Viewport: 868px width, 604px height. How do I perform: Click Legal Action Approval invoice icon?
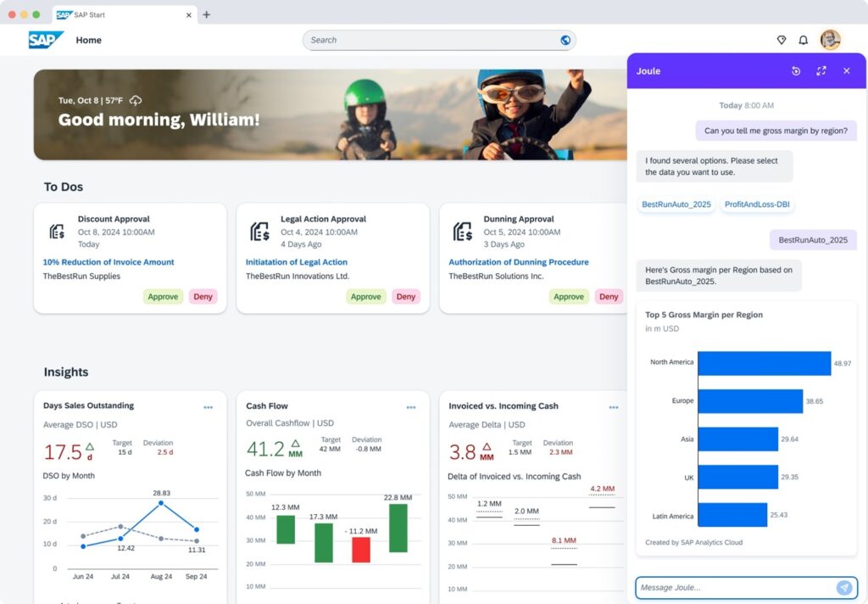pos(259,231)
